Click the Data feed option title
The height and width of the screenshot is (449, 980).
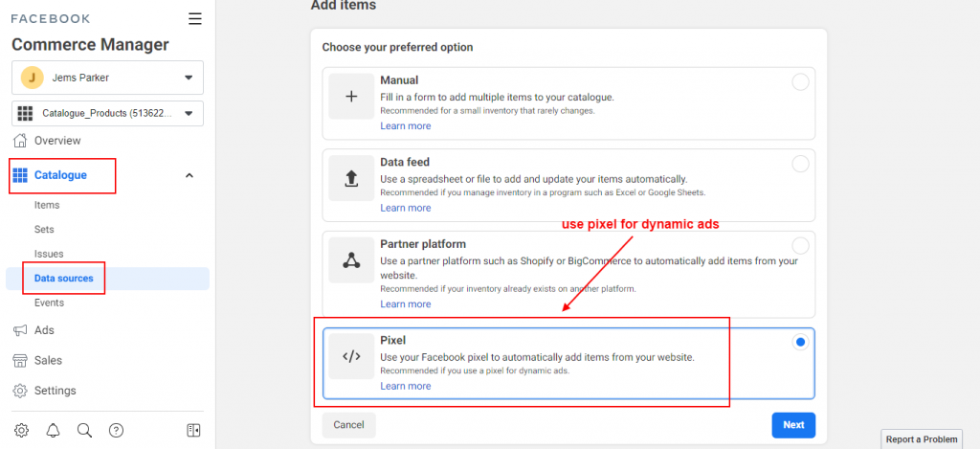[x=405, y=162]
